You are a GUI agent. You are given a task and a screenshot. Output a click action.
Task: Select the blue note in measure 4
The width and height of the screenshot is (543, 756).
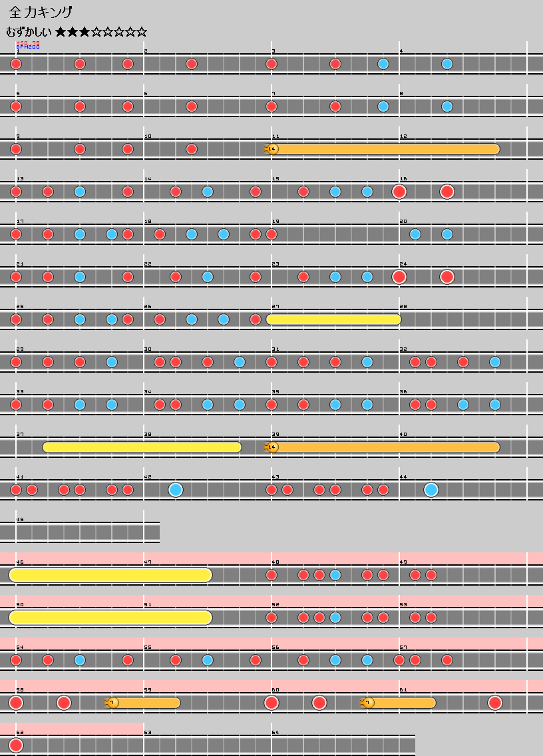coord(447,64)
